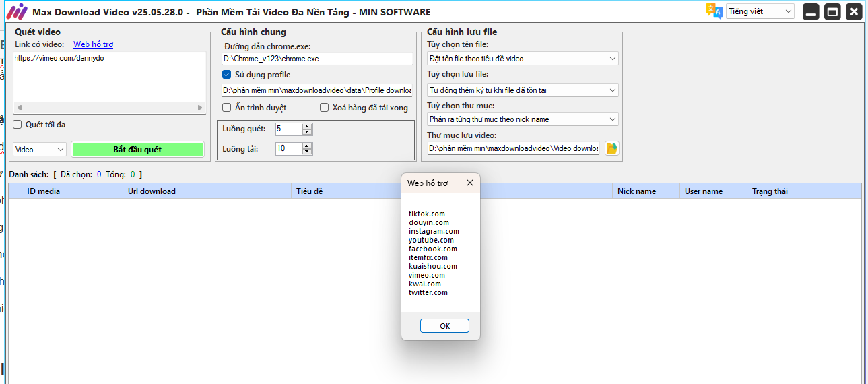Check the Quét tối đa option
Image resolution: width=868 pixels, height=384 pixels.
point(18,125)
